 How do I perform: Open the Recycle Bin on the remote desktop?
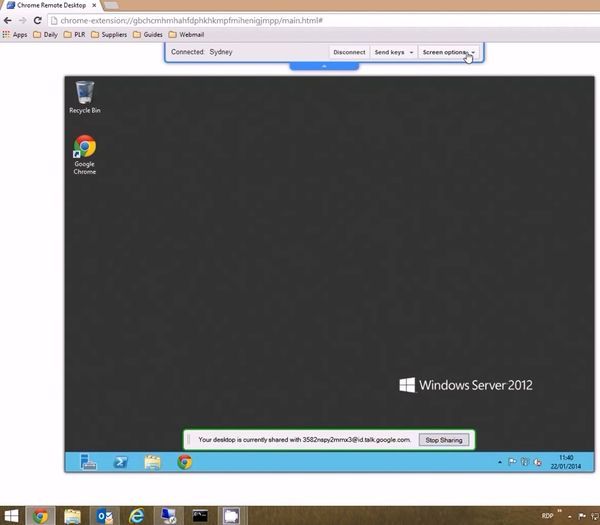point(85,96)
